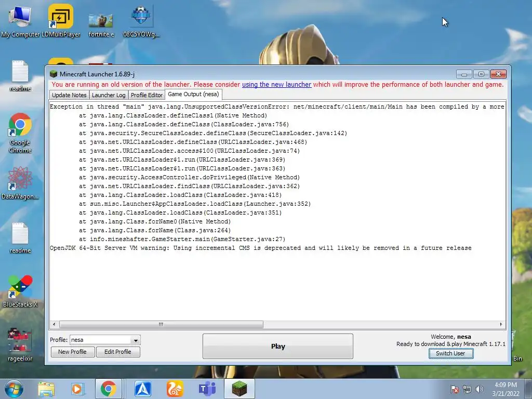Open Windows Media Player taskbar icon

pyautogui.click(x=77, y=389)
